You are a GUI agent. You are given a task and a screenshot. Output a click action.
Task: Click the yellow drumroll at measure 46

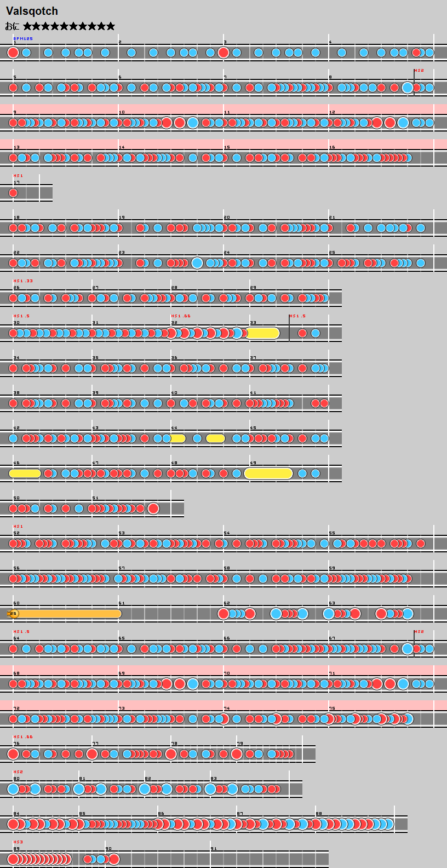(x=25, y=473)
